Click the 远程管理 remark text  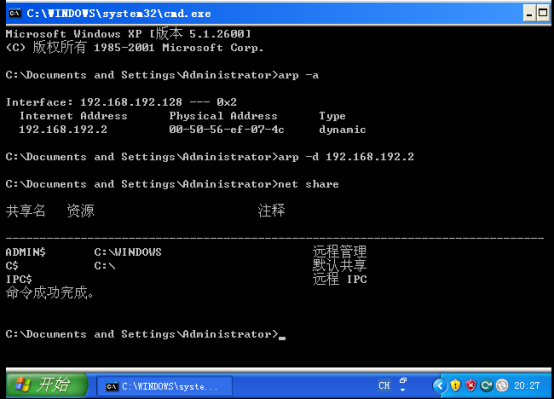click(x=340, y=252)
